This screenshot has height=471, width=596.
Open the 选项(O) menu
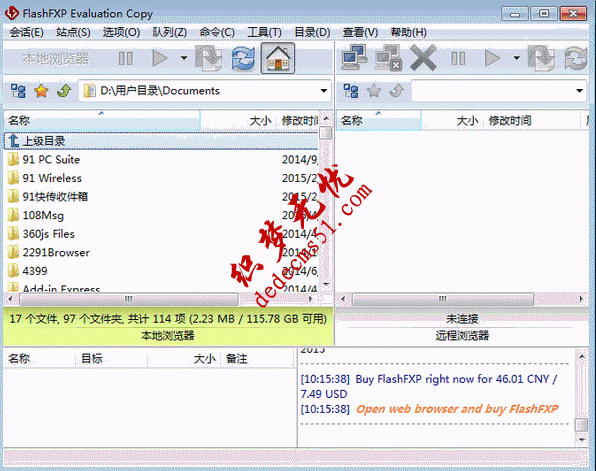click(121, 32)
